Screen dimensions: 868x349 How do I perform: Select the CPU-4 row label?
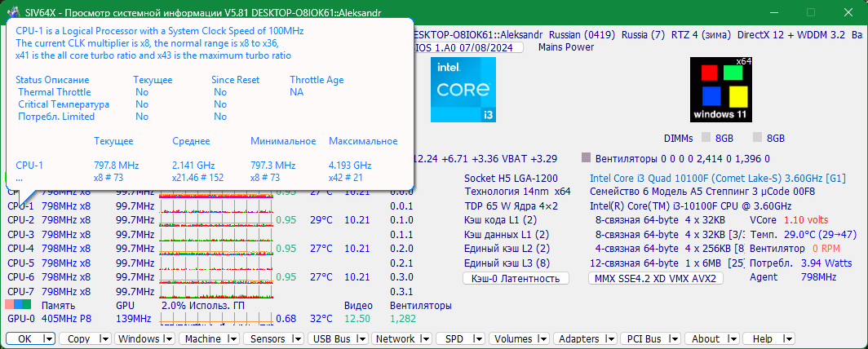click(21, 249)
